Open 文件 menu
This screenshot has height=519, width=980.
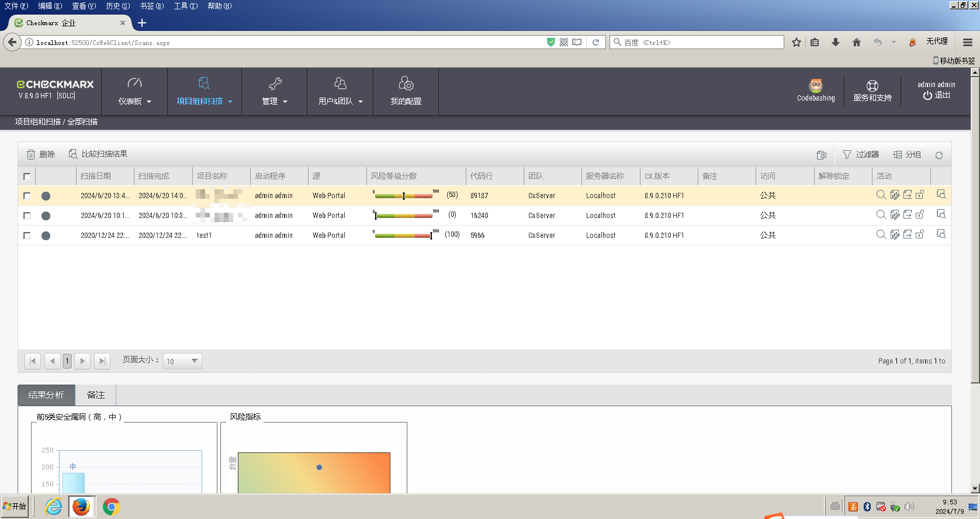(16, 6)
